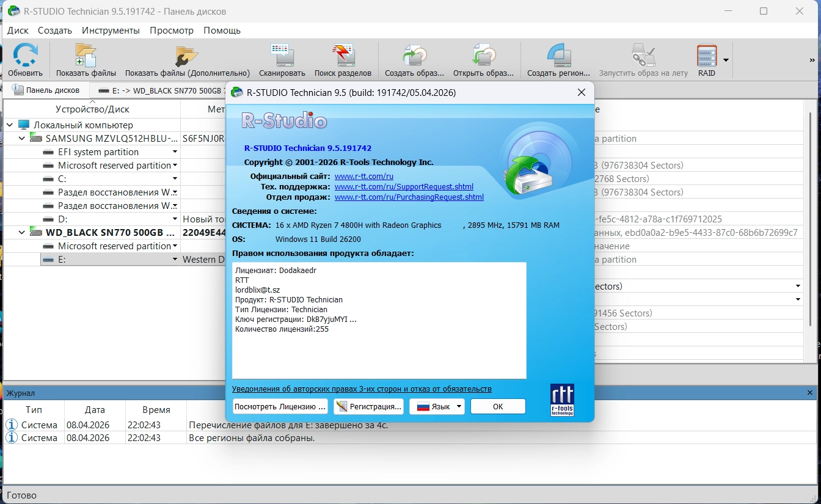
Task: Click the 'Готово' status bar text
Action: coord(21,495)
